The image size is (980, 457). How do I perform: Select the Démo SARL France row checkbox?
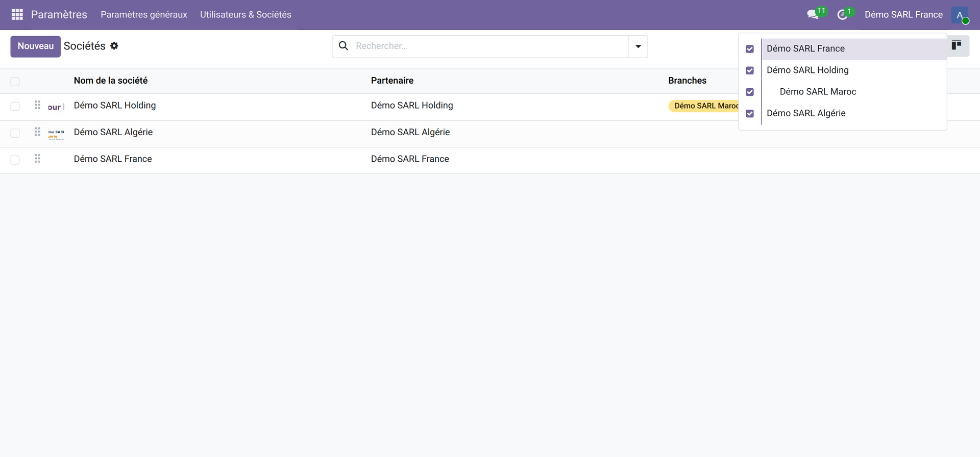[15, 160]
